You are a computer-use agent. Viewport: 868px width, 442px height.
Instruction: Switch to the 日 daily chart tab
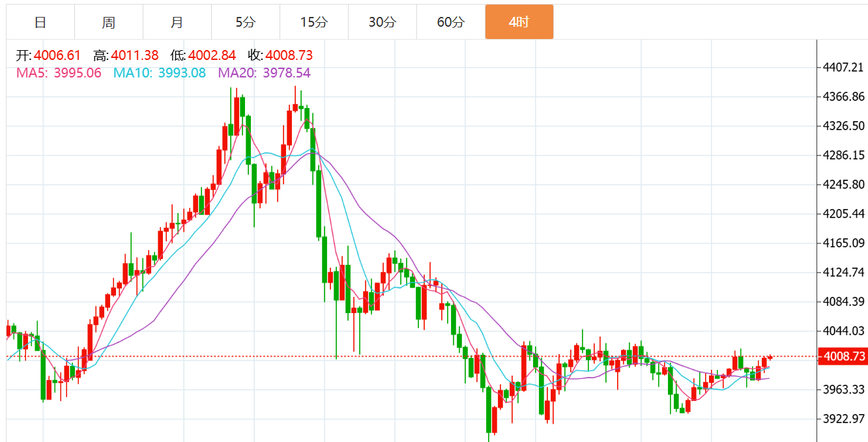tap(40, 22)
